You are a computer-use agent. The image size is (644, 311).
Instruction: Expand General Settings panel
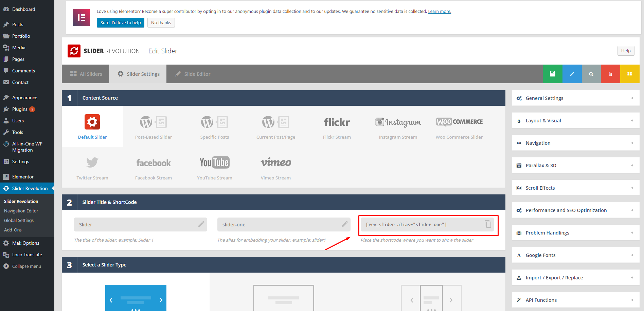tap(576, 98)
